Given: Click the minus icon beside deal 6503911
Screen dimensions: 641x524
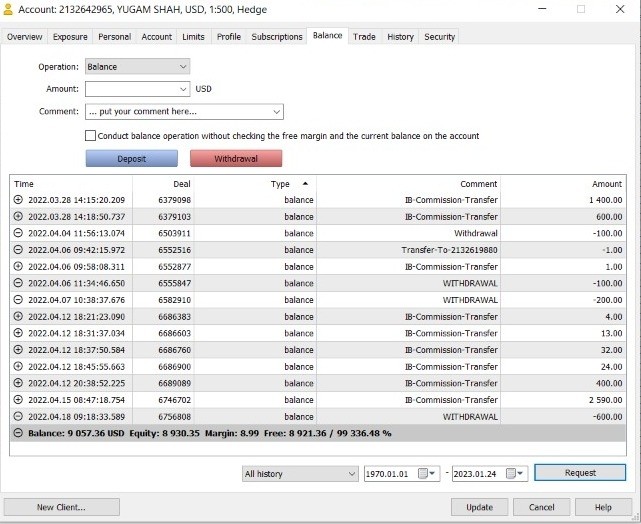Looking at the screenshot, I should tap(18, 233).
